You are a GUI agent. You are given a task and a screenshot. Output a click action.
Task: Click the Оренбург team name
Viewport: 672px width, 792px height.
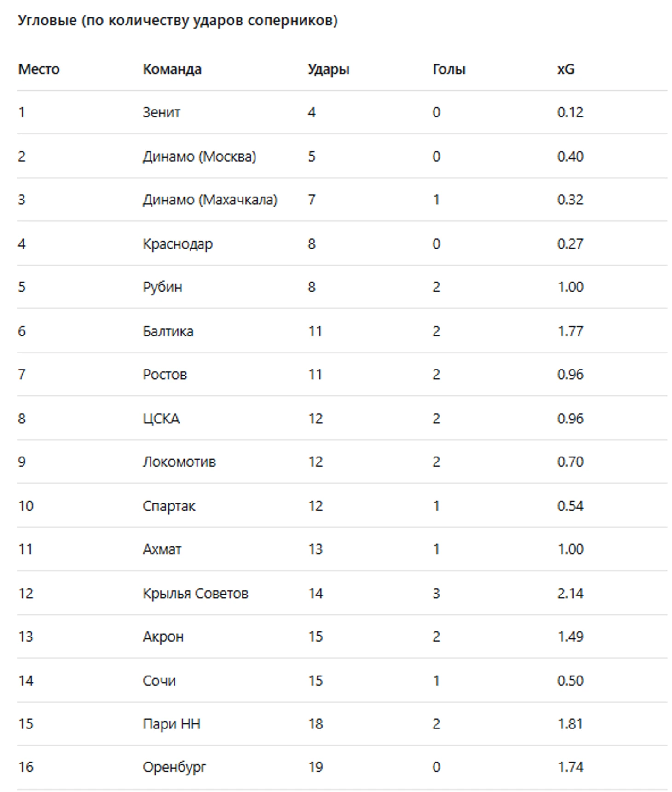(174, 768)
